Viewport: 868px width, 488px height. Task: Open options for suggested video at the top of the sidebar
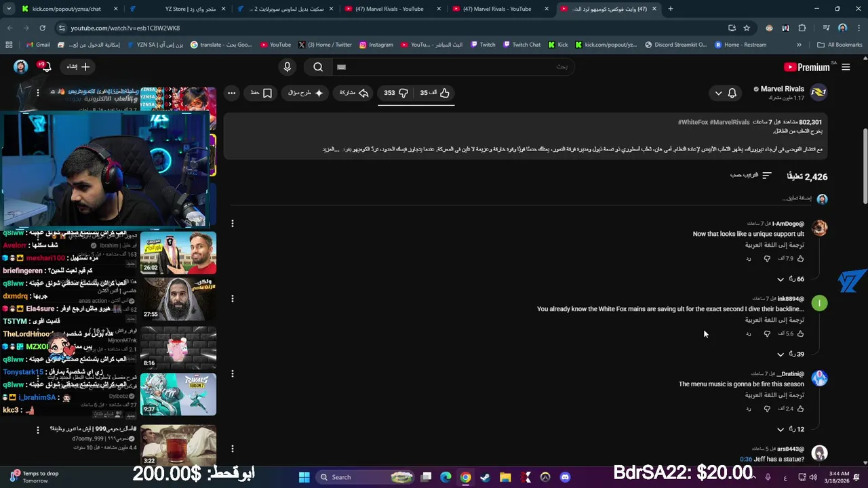click(x=38, y=92)
